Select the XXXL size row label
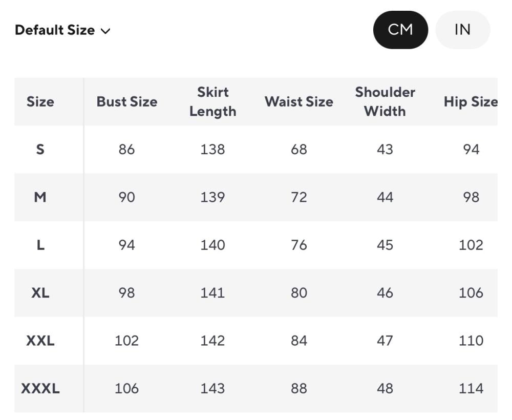 tap(40, 388)
